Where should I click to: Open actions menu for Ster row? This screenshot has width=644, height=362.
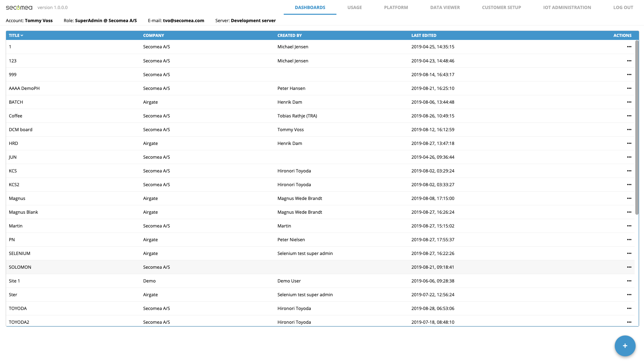point(629,295)
